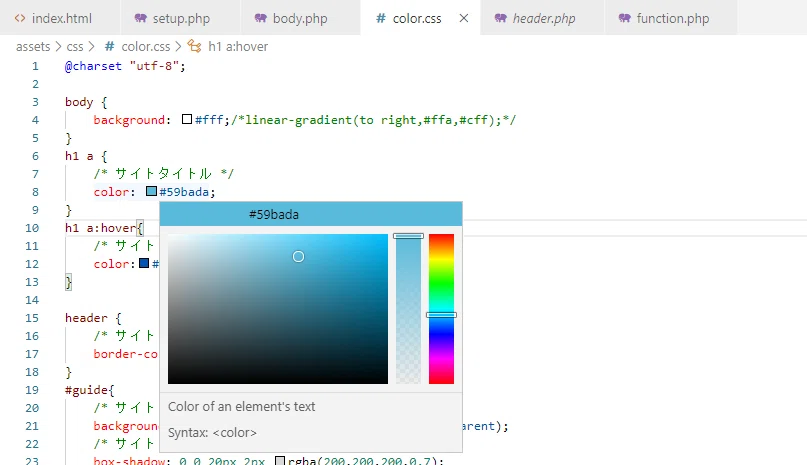Open the assets breadcrumb folder
Screen dimensions: 807x465
click(x=33, y=46)
